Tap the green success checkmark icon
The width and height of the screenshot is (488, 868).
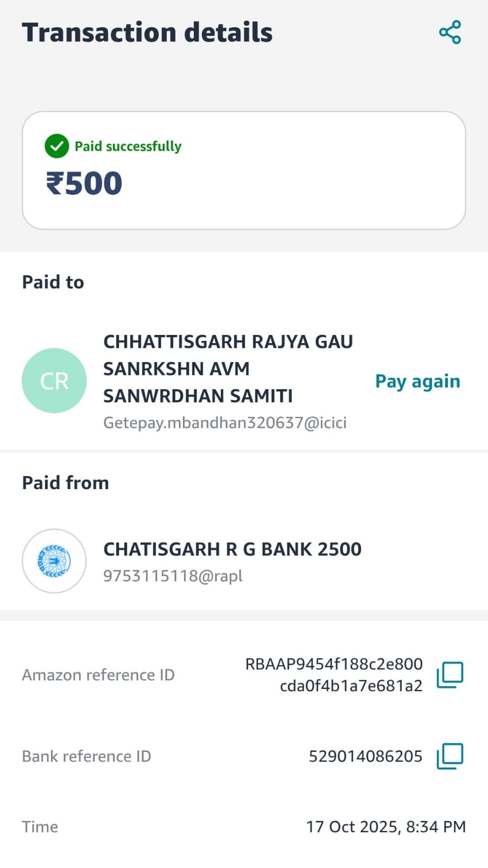(56, 146)
